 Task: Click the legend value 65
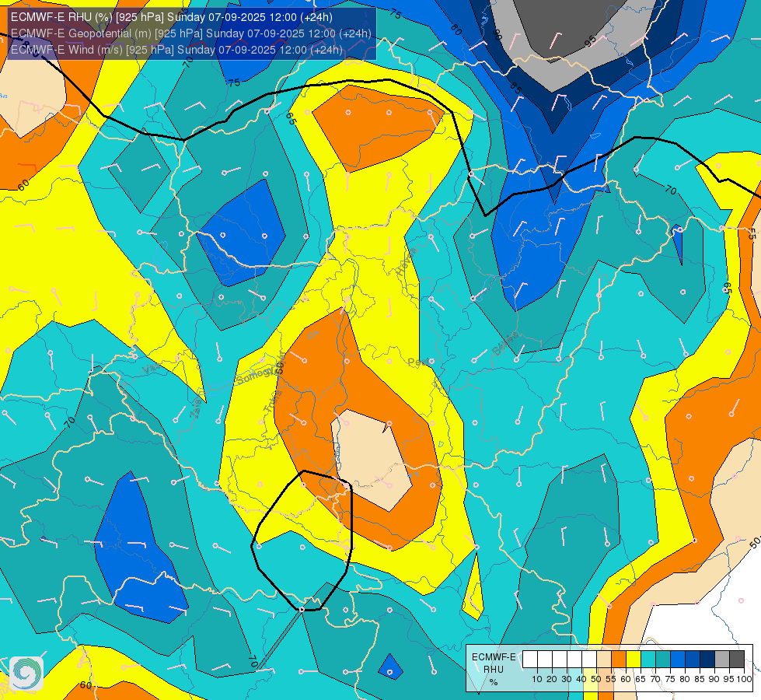point(641,679)
